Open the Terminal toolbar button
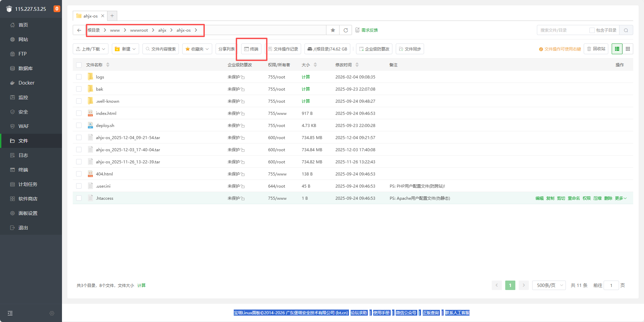Screen dimensions: 644x322 251,49
